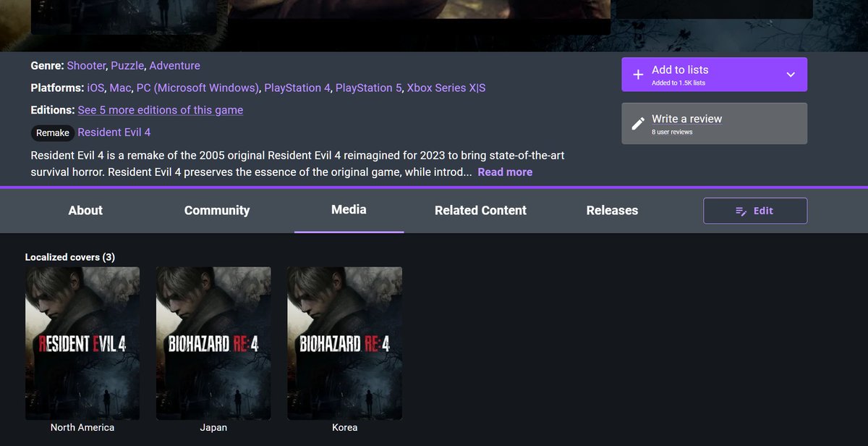Click the '8 user reviews' link
This screenshot has height=446, width=868.
pos(674,132)
